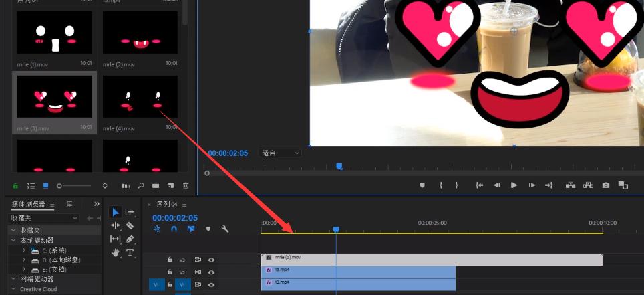Image resolution: width=644 pixels, height=295 pixels.
Task: Open 序列04 timeline panel menu
Action: coord(184,205)
